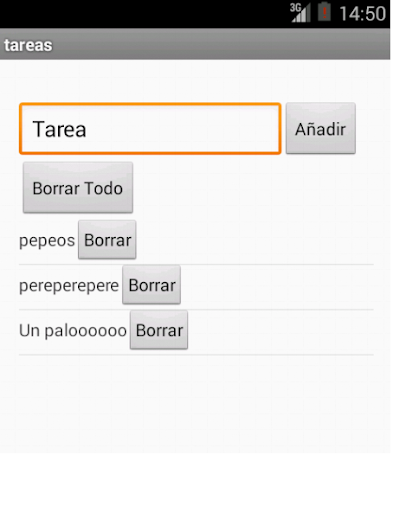Select the Un palooooo task text
The image size is (393, 512).
pyautogui.click(x=73, y=331)
